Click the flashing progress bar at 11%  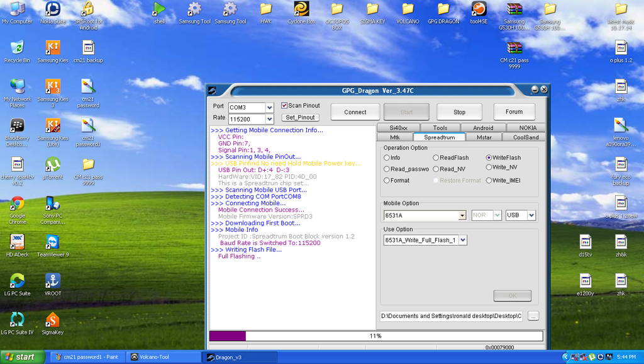375,336
